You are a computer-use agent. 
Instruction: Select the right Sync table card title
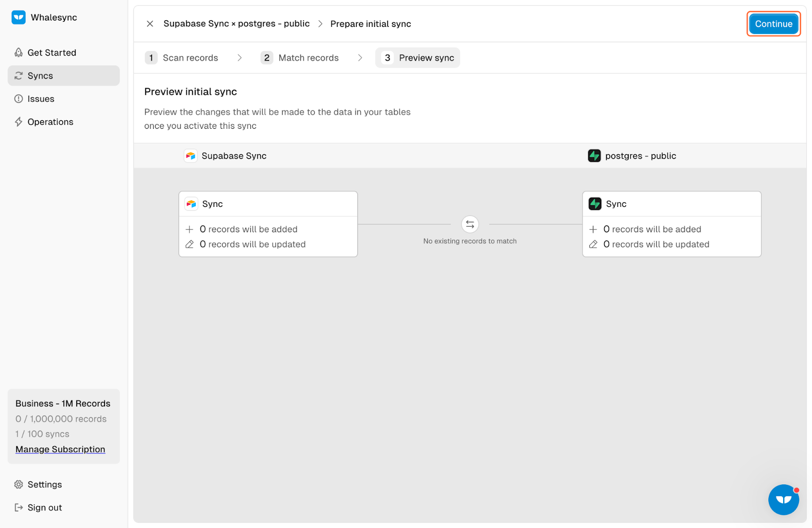point(616,204)
